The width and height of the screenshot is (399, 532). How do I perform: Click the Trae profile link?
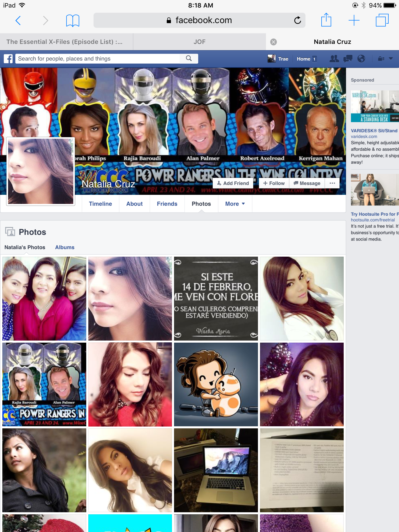tap(283, 59)
